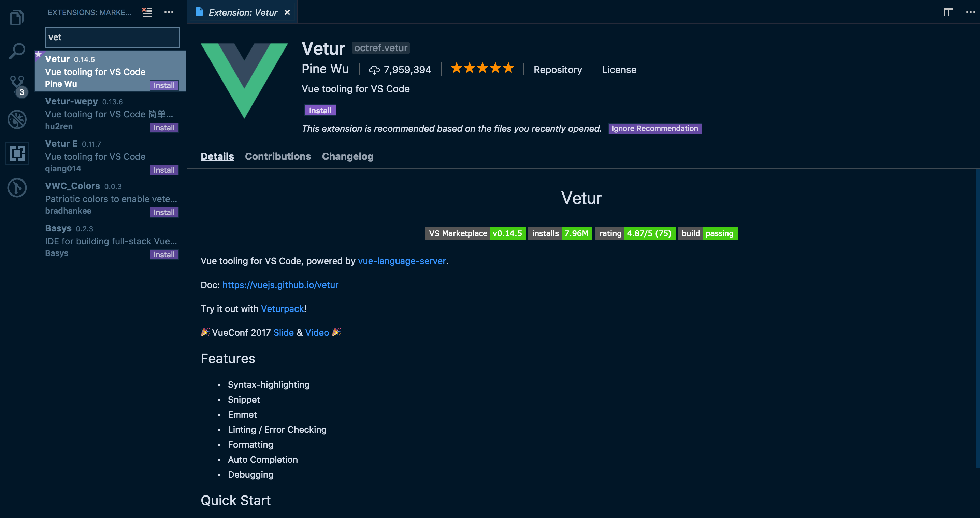Click the five-star rating

point(482,69)
